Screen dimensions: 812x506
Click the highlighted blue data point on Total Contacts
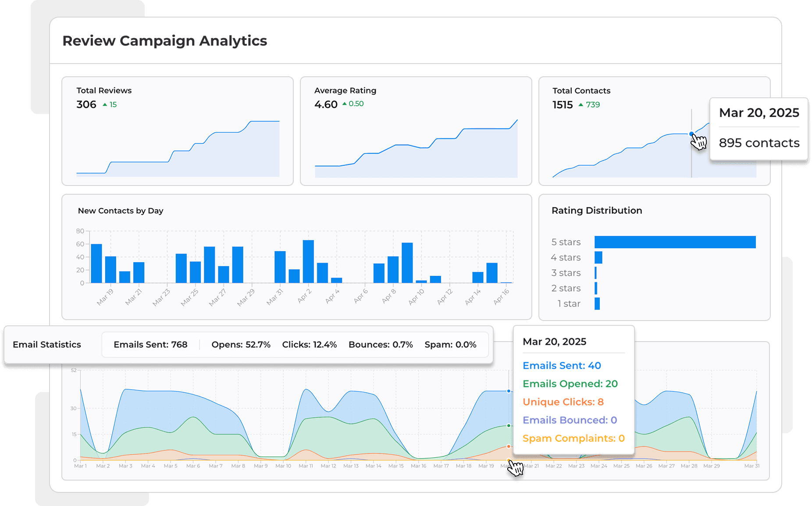point(692,133)
